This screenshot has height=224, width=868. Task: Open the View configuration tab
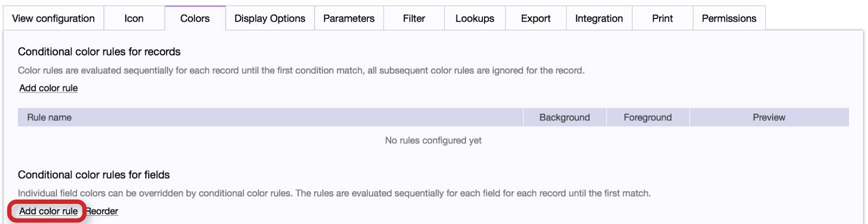click(53, 18)
